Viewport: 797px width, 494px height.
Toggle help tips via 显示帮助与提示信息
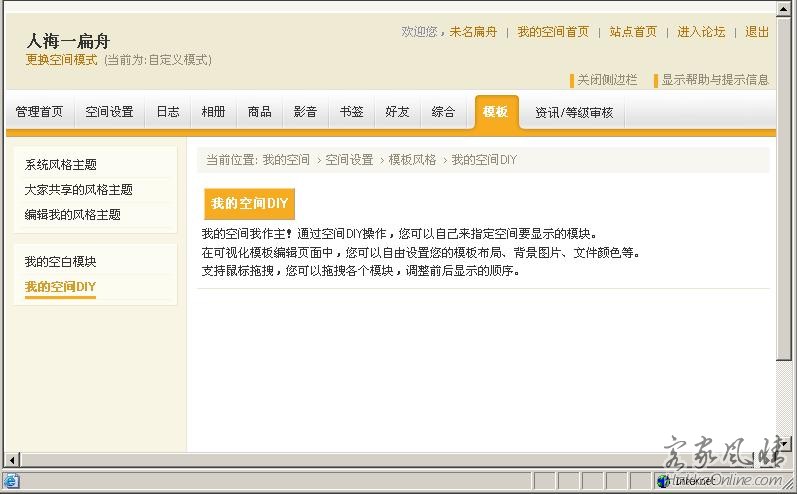[714, 80]
